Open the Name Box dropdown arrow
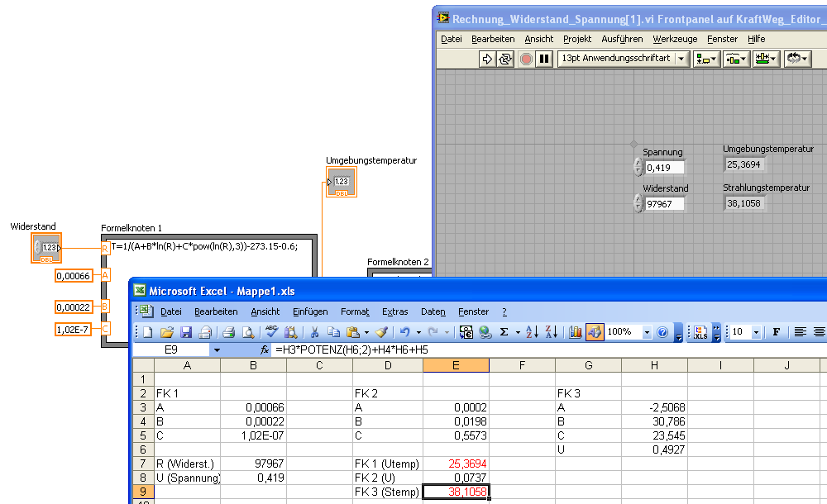This screenshot has height=504, width=827. tap(216, 350)
